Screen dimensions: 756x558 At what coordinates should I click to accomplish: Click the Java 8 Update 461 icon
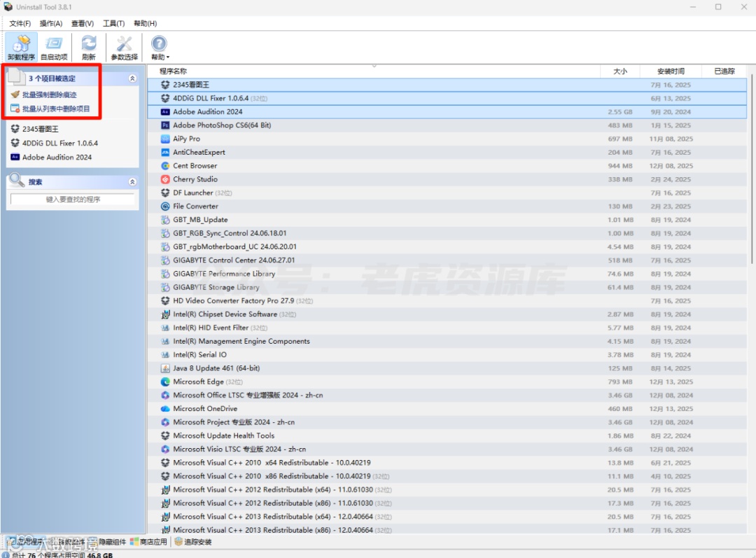tap(165, 368)
